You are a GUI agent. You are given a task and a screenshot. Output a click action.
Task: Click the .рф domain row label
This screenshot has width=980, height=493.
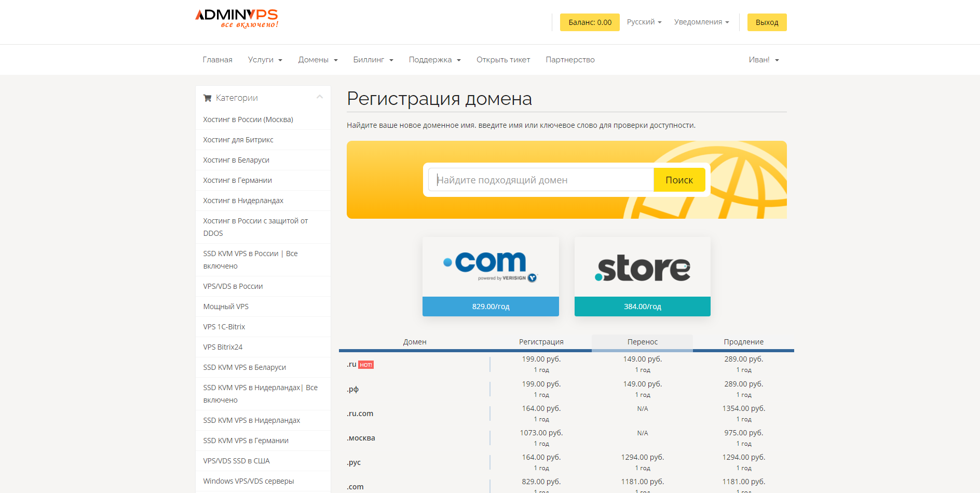click(352, 389)
